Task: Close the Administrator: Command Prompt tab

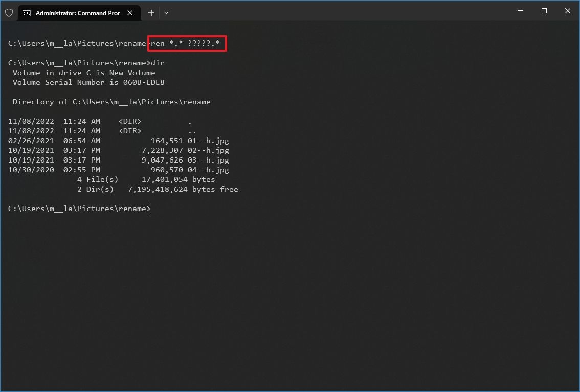Action: click(129, 13)
